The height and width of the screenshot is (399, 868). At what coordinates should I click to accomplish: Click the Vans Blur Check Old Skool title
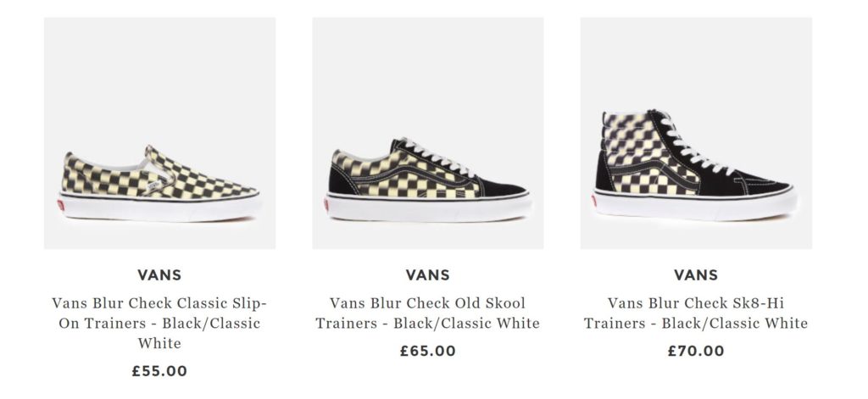coord(427,313)
